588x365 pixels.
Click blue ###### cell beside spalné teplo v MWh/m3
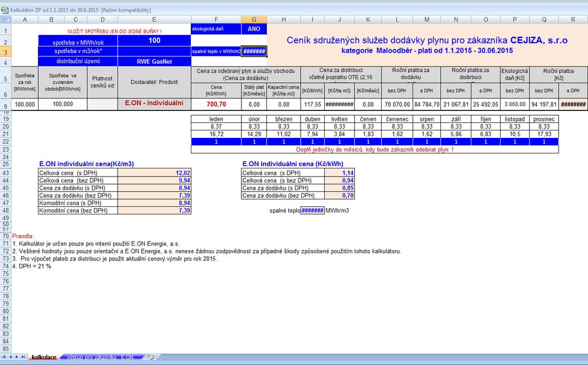pyautogui.click(x=254, y=51)
